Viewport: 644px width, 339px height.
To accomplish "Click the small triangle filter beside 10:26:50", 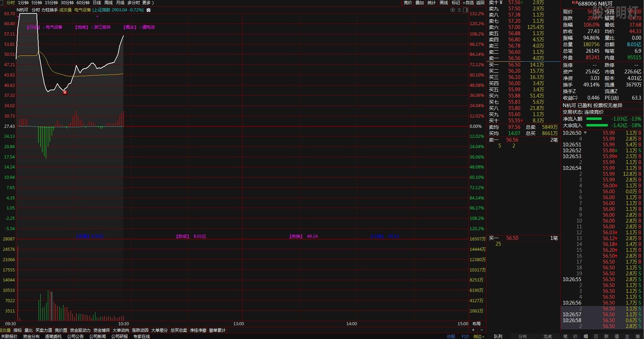I will pyautogui.click(x=585, y=133).
